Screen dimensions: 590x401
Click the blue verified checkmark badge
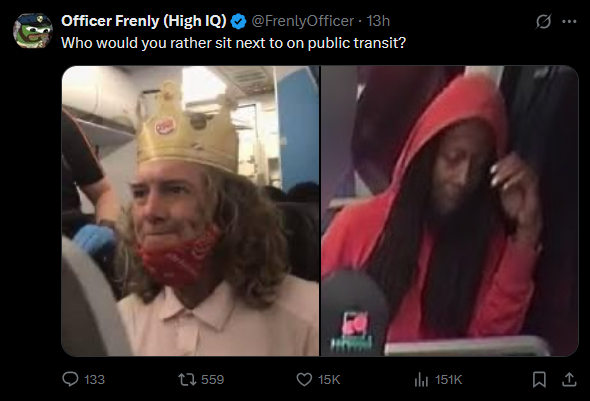(238, 21)
